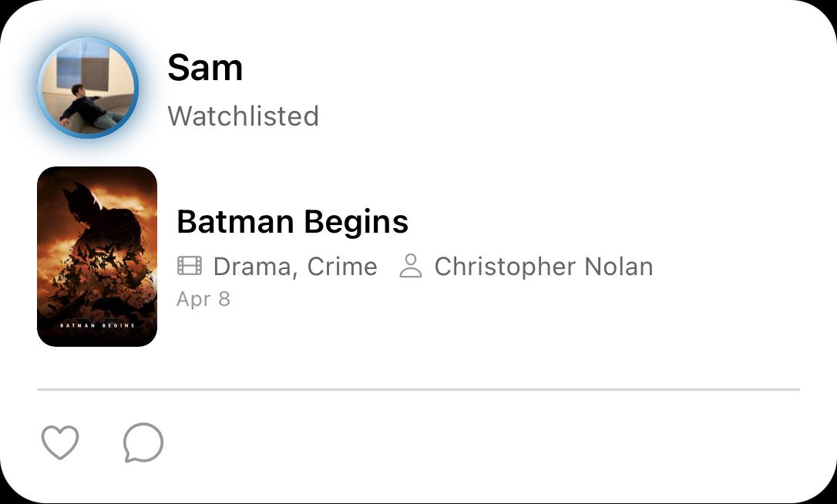837x504 pixels.
Task: Click the film strip genre icon
Action: click(190, 267)
